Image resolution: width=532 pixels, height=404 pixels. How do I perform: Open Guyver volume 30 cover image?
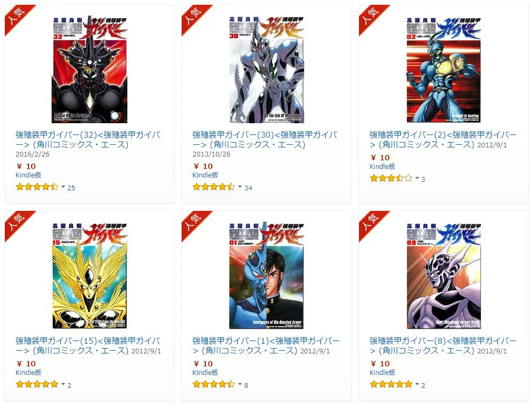[x=267, y=69]
